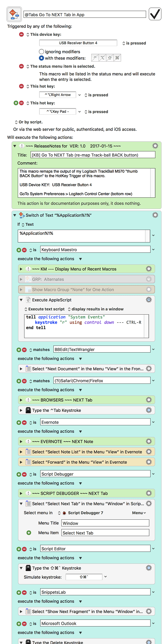Edit the Microsoft Outlook case text field
The width and height of the screenshot is (168, 644).
[95, 623]
